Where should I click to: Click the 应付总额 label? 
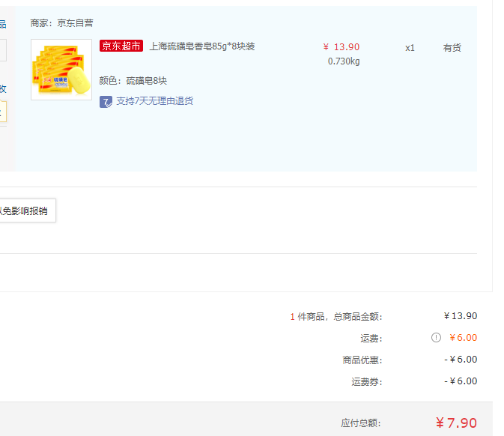coord(361,423)
